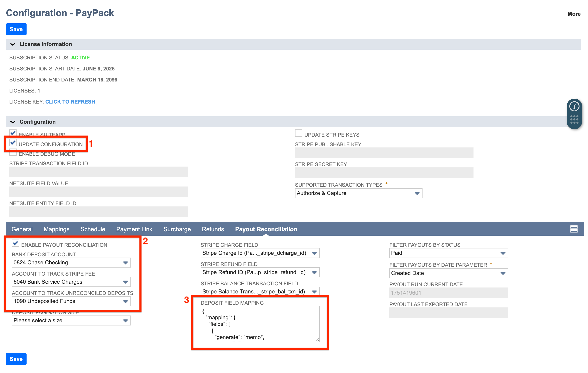Open Bank Deposit Account dropdown arrow
Screen dimensions: 588x373
[x=125, y=263]
